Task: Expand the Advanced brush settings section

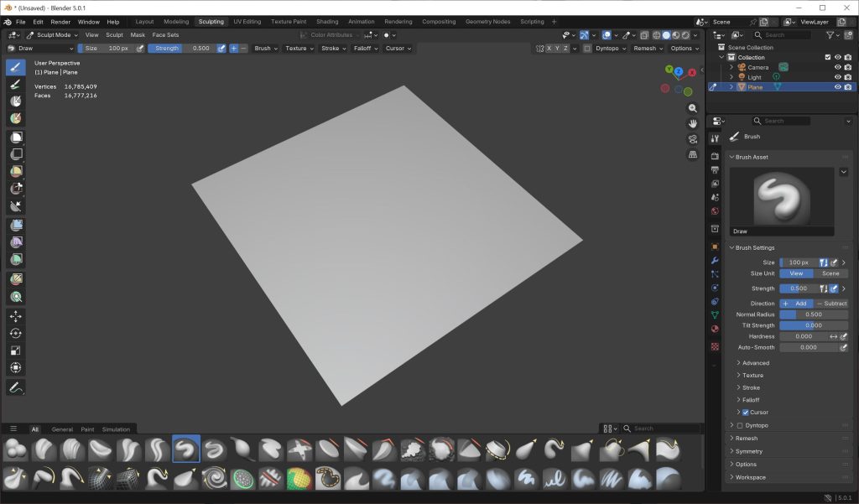Action: (755, 363)
